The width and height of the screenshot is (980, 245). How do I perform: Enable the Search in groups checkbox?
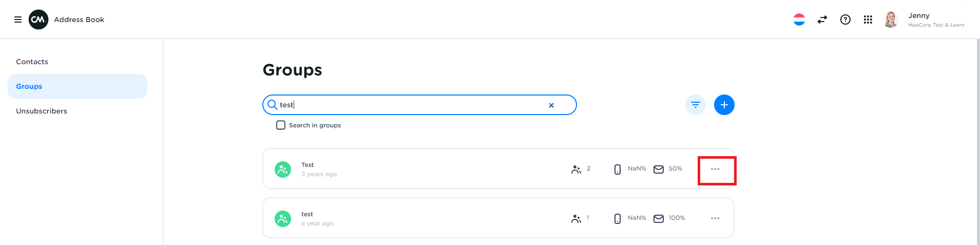(x=281, y=125)
